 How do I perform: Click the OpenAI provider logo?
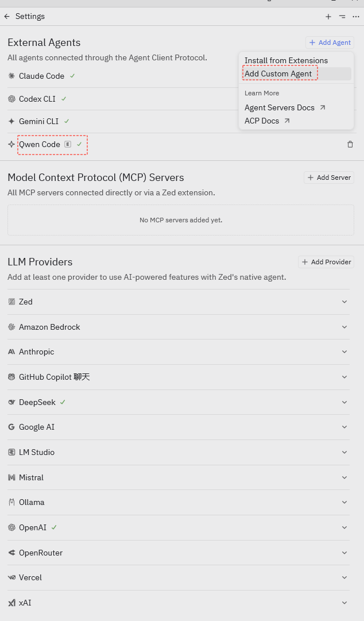(11, 527)
